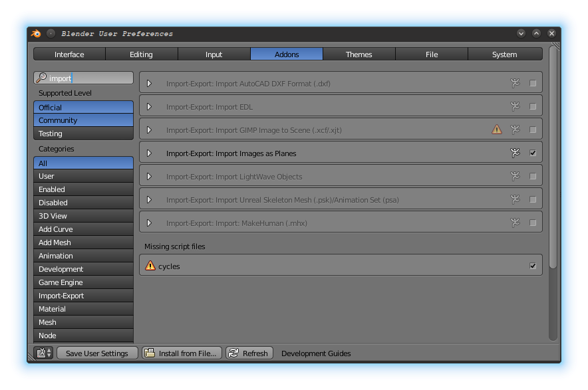Click community icon on AutoCAD DXF row
588x390 pixels.
(515, 83)
